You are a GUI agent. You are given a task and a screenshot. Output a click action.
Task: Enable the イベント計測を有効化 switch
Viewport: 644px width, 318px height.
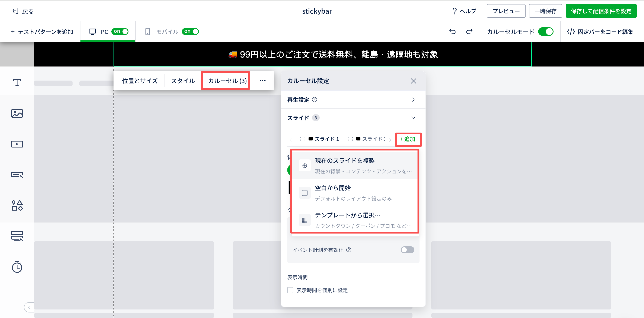point(408,250)
